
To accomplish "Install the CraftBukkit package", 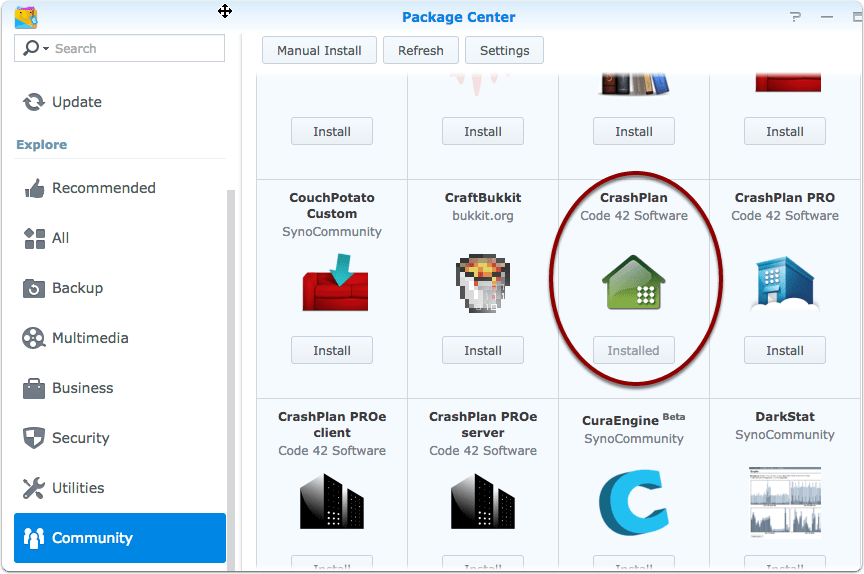I will point(483,350).
